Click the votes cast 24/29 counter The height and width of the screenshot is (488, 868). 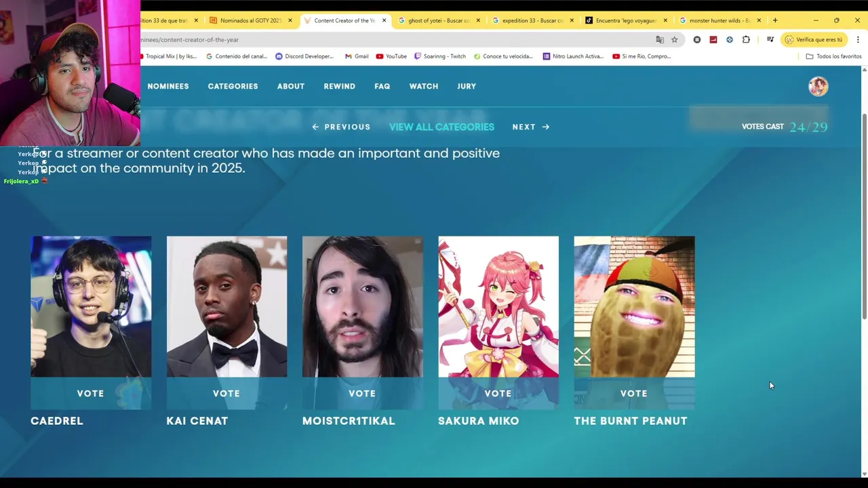pyautogui.click(x=785, y=127)
